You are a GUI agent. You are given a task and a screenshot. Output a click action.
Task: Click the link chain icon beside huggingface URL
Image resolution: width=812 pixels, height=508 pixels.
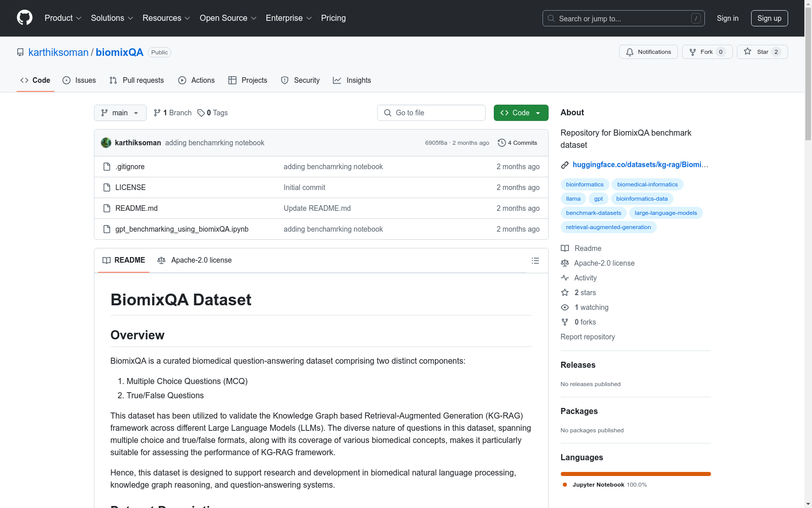pos(564,165)
